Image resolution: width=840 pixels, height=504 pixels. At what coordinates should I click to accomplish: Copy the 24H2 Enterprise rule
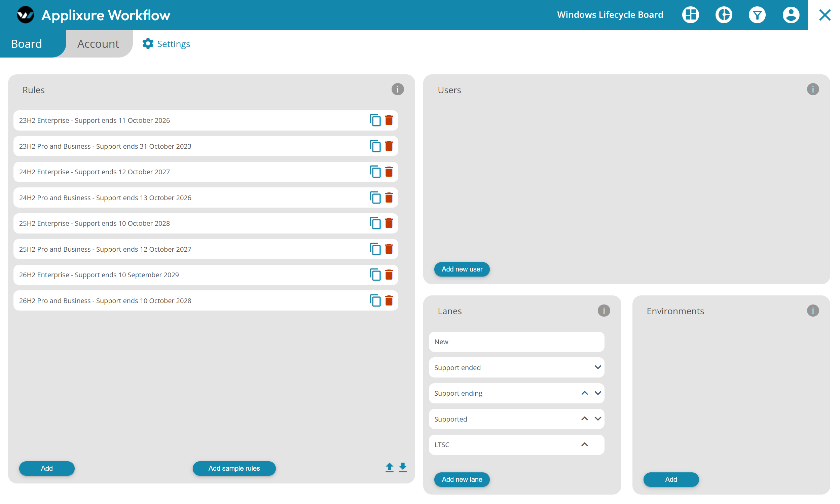(x=375, y=172)
